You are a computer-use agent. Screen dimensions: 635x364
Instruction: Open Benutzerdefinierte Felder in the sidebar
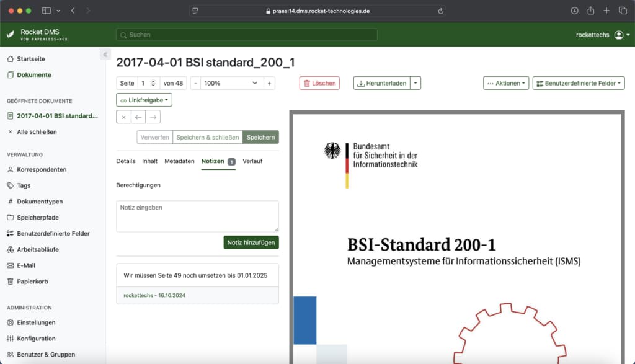coord(48,234)
